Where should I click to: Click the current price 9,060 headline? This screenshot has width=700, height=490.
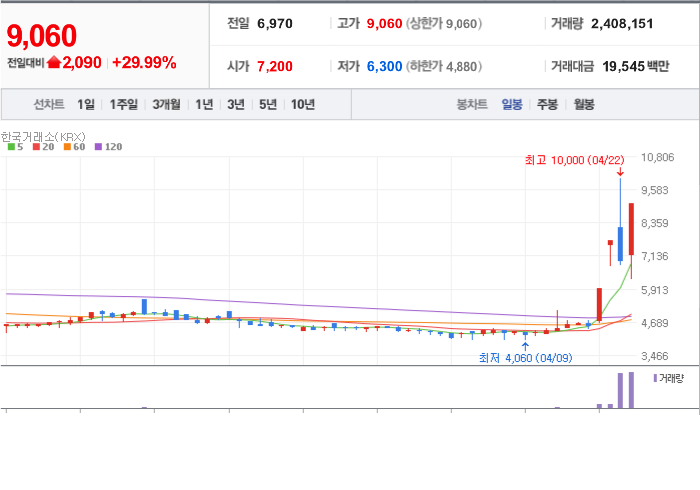click(x=42, y=36)
